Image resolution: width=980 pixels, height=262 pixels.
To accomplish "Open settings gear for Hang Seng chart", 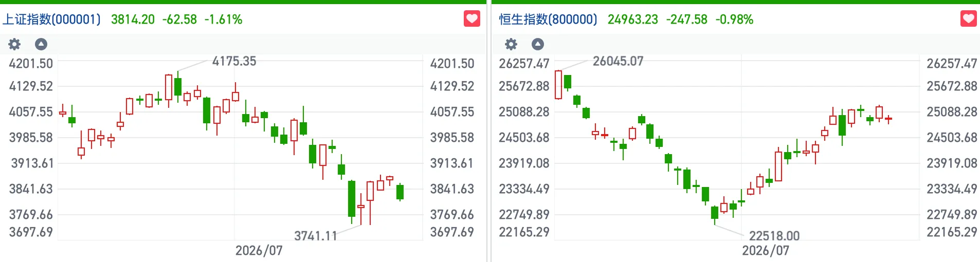I will (511, 44).
